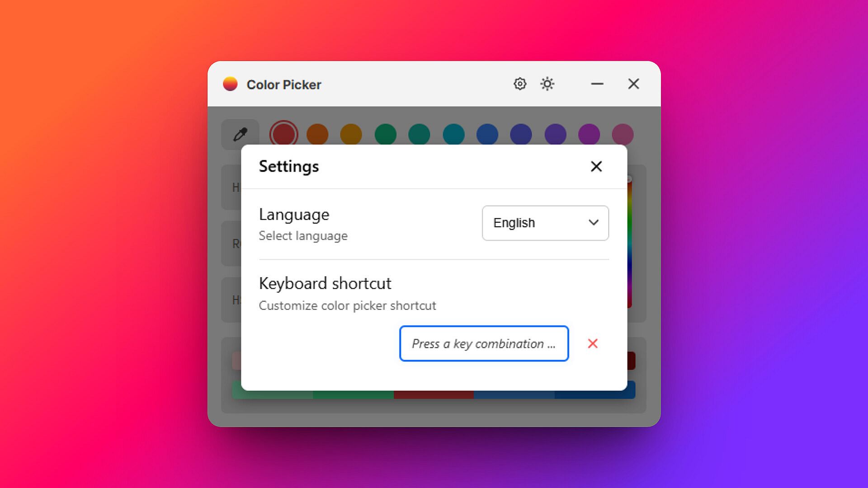Select the teal color swatch
868x488 pixels.
tap(419, 134)
